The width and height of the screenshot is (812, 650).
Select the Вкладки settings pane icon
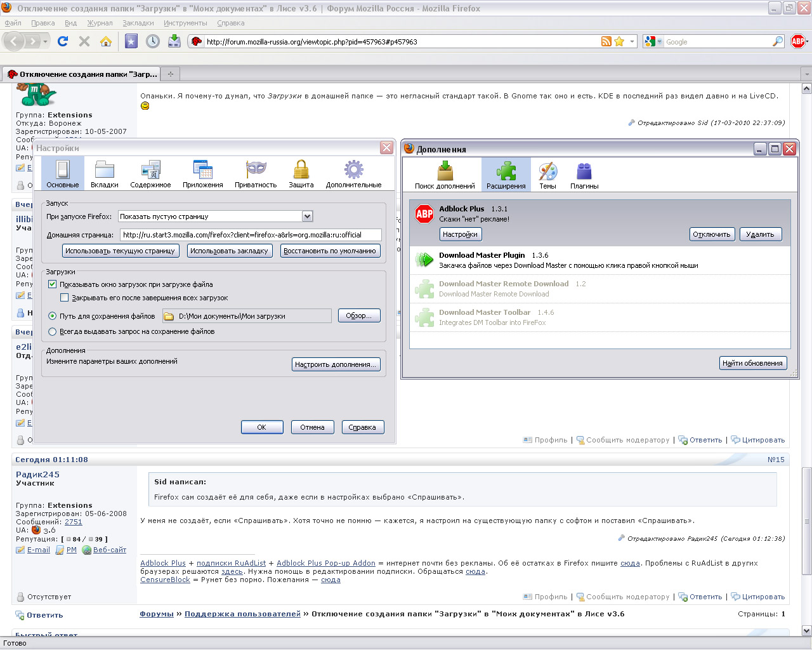105,173
